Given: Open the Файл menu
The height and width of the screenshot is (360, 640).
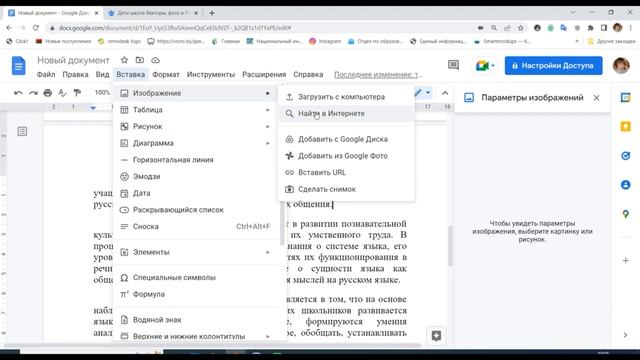Looking at the screenshot, I should (46, 75).
